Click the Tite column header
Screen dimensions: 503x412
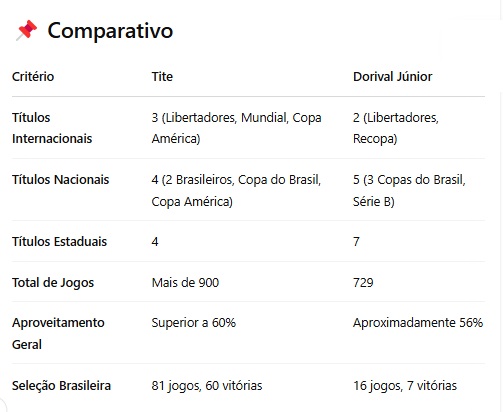(162, 77)
